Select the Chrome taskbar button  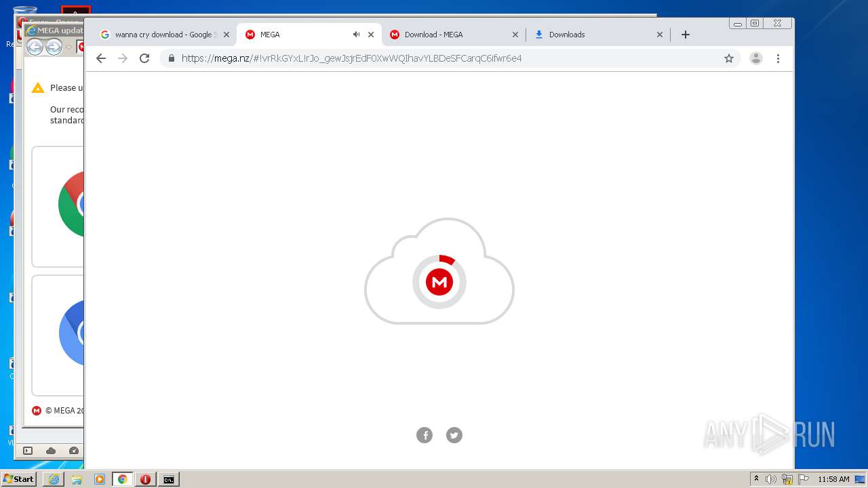(123, 479)
